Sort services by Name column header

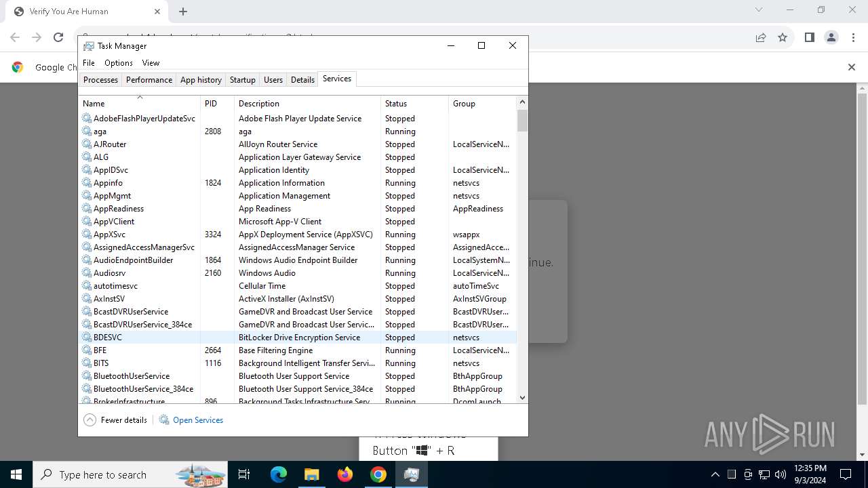[x=139, y=103]
